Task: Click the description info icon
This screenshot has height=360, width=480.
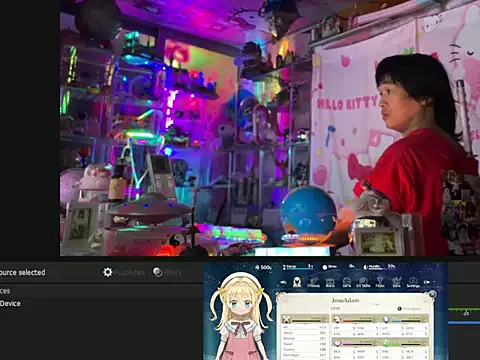Action: (400, 309)
